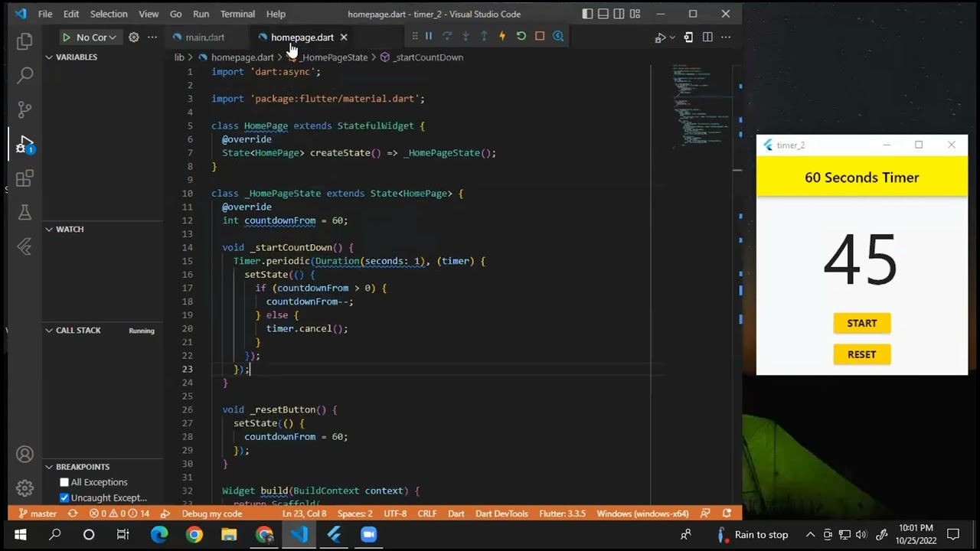Click the master branch in status bar
The height and width of the screenshot is (551, 980).
click(38, 514)
